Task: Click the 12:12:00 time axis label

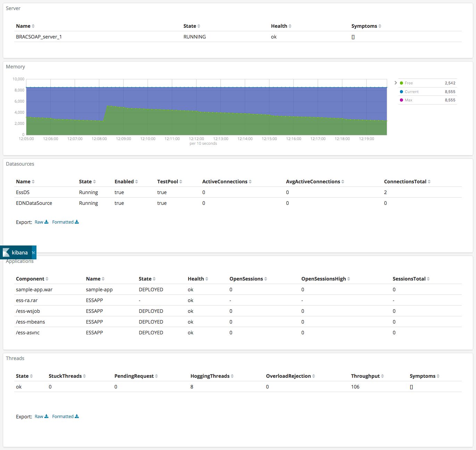Action: pyautogui.click(x=196, y=139)
